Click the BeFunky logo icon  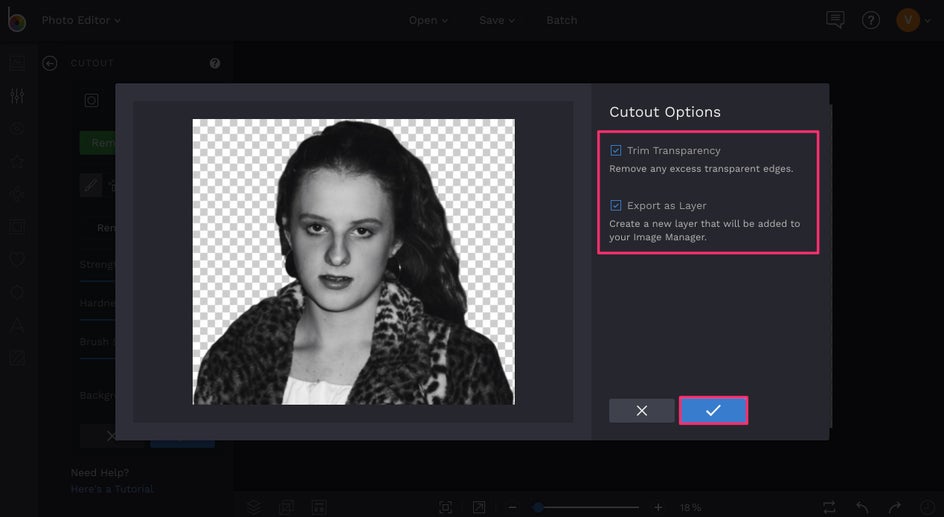(x=17, y=21)
